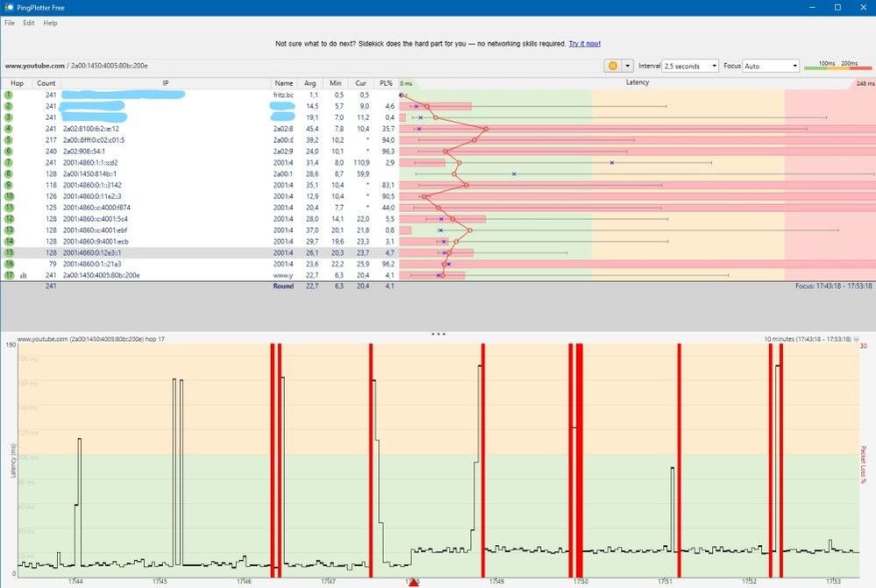This screenshot has height=588, width=876.
Task: Sort by the IP column header
Action: coord(166,83)
